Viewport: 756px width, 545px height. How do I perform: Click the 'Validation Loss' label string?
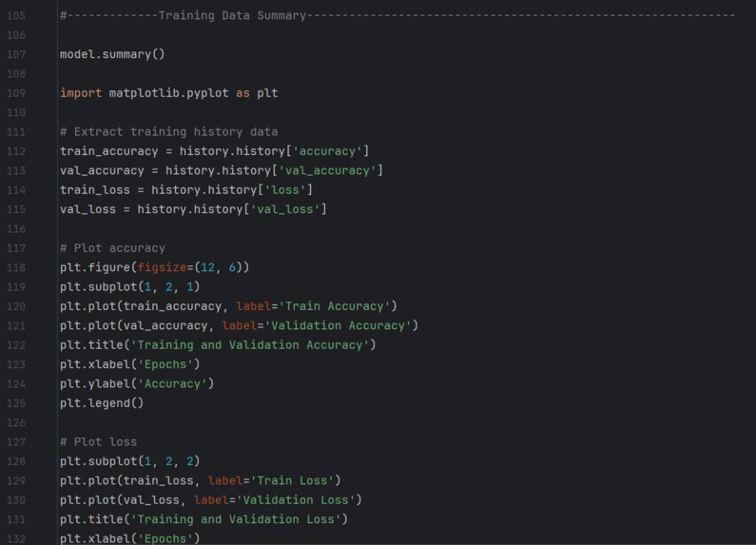[x=296, y=500]
